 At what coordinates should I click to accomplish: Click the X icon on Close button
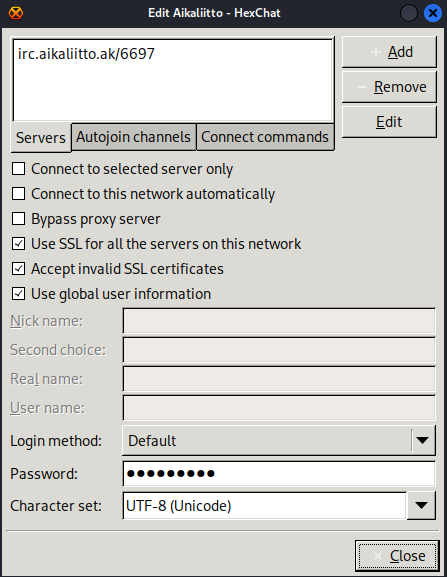click(x=378, y=556)
